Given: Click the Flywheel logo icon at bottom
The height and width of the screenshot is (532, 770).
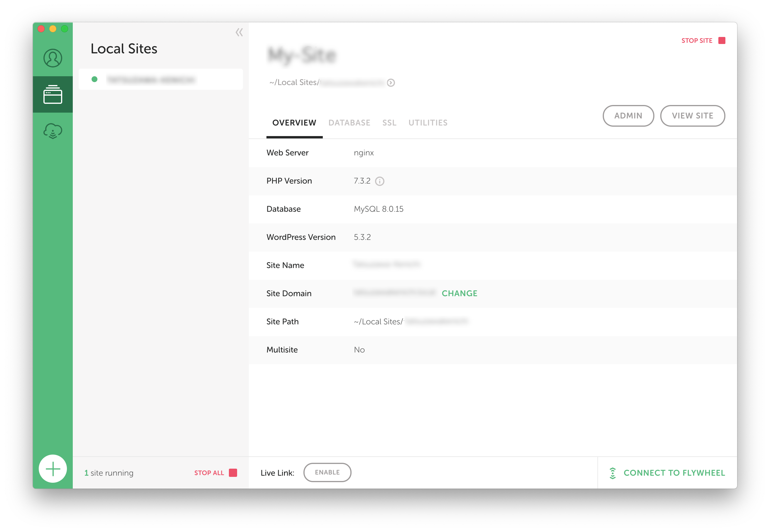Looking at the screenshot, I should click(x=613, y=473).
